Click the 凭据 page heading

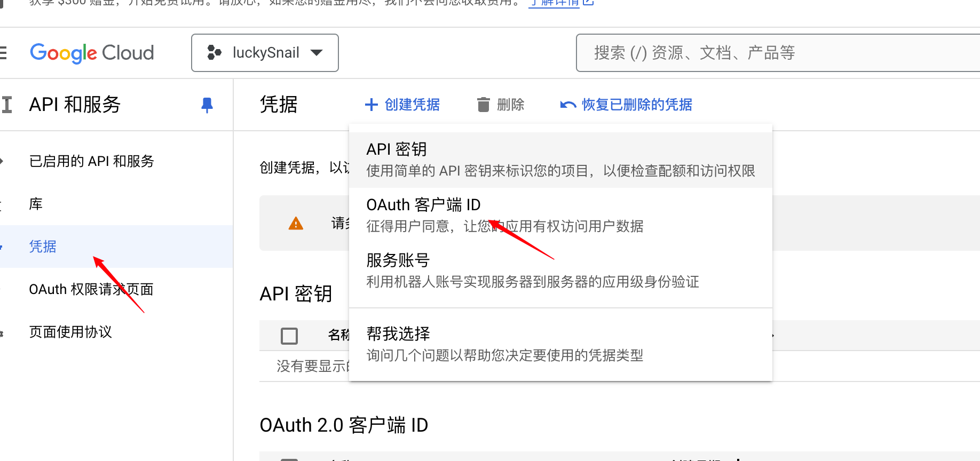[278, 105]
